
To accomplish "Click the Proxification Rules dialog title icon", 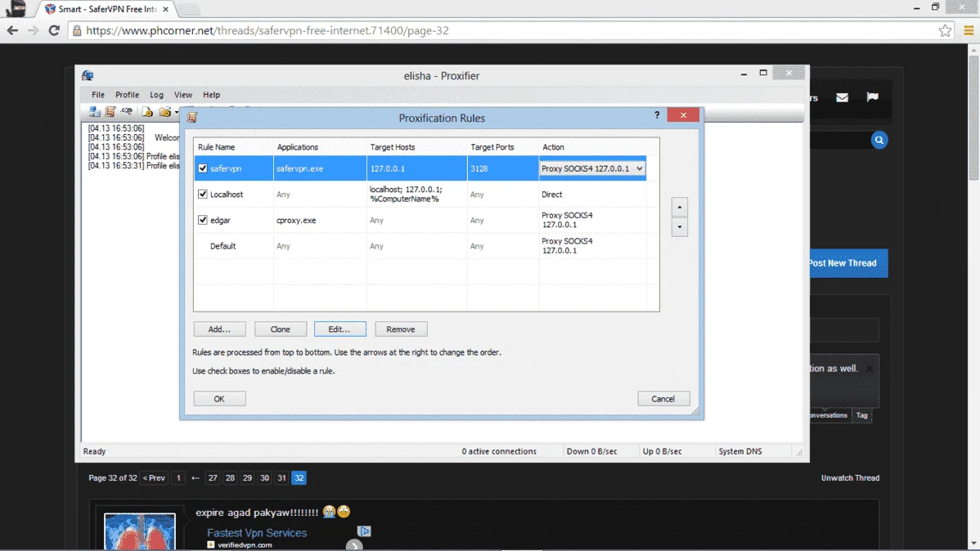I will point(192,118).
